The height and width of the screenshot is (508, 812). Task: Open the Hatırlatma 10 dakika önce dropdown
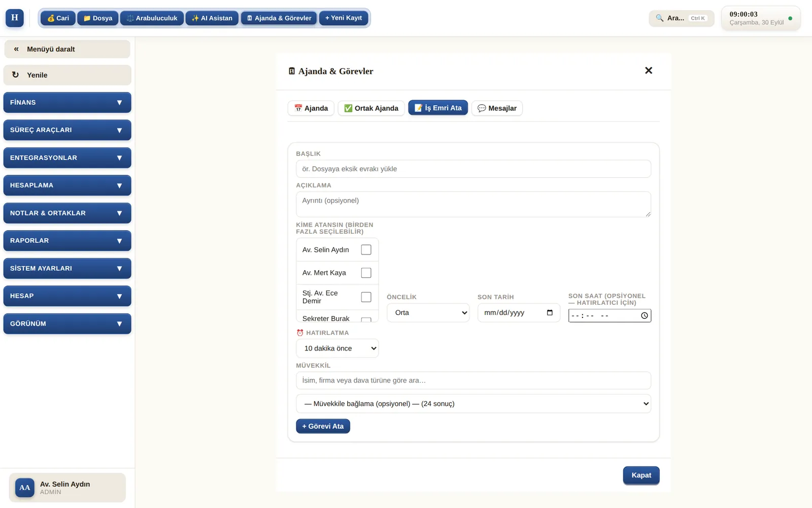(x=337, y=348)
